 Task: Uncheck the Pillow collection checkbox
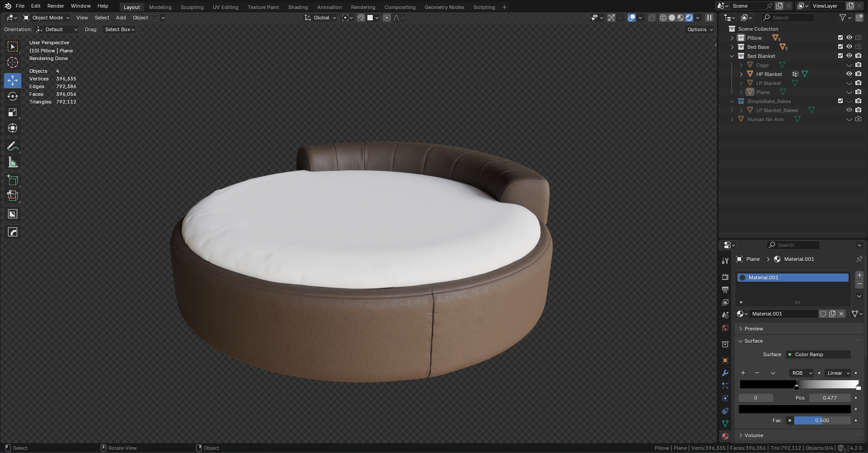[x=840, y=38]
